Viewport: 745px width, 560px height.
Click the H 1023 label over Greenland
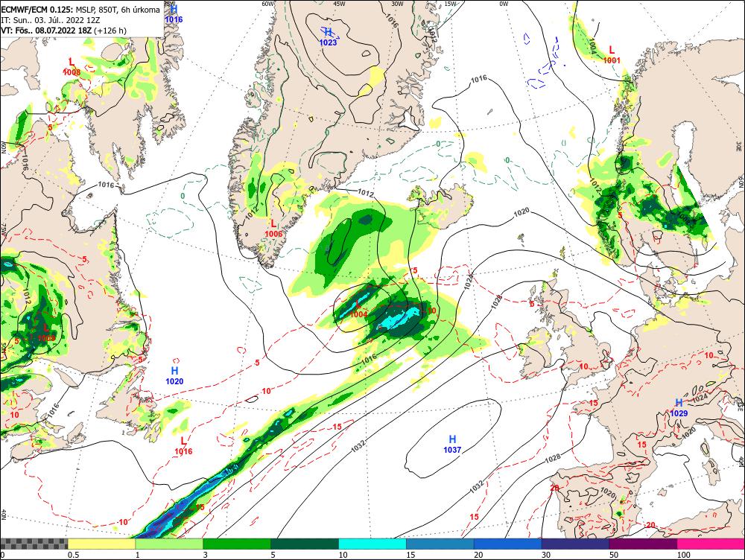pyautogui.click(x=328, y=37)
